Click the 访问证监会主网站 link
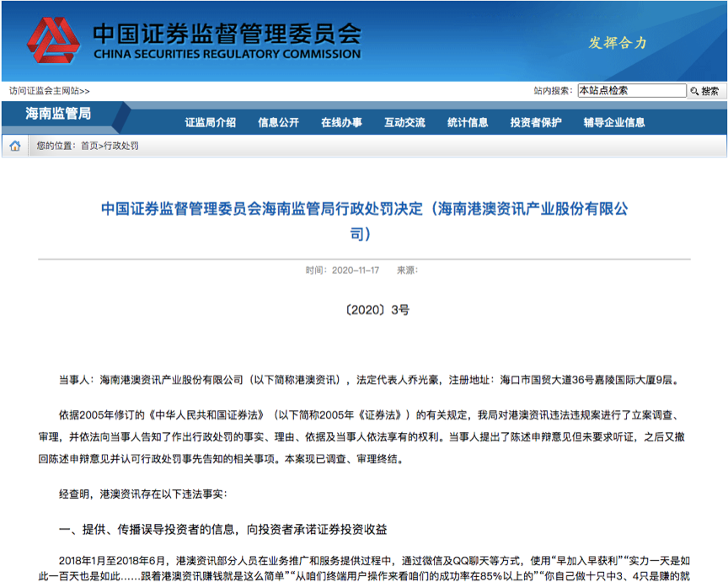Viewport: 728px width, 582px height. pos(49,91)
